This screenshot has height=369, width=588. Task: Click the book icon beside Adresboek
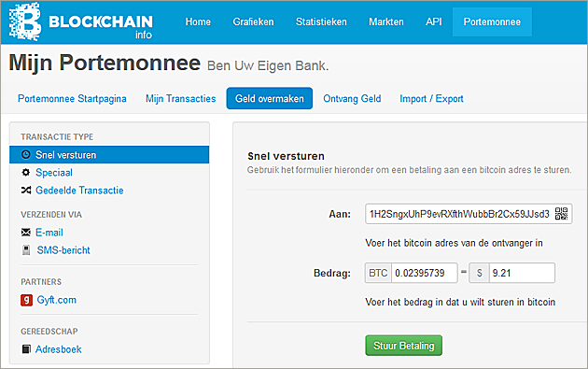(x=26, y=349)
